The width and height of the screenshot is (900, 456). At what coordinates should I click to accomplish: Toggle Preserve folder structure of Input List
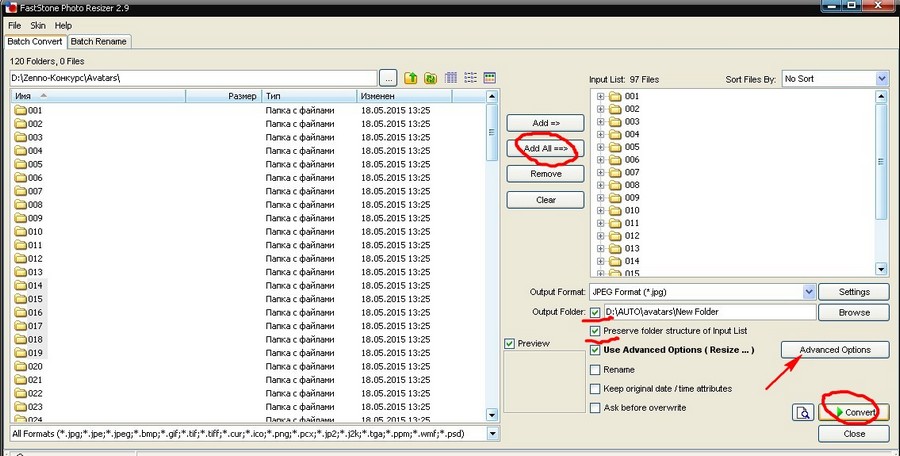click(595, 331)
